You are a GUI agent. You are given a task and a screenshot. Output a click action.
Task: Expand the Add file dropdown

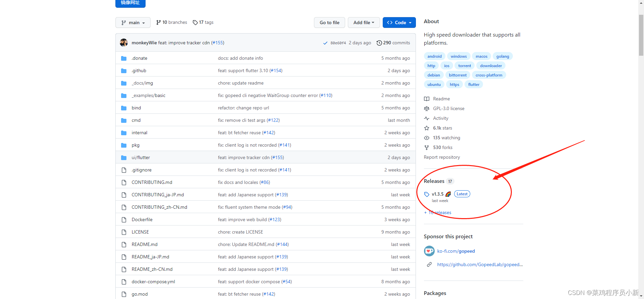(364, 22)
